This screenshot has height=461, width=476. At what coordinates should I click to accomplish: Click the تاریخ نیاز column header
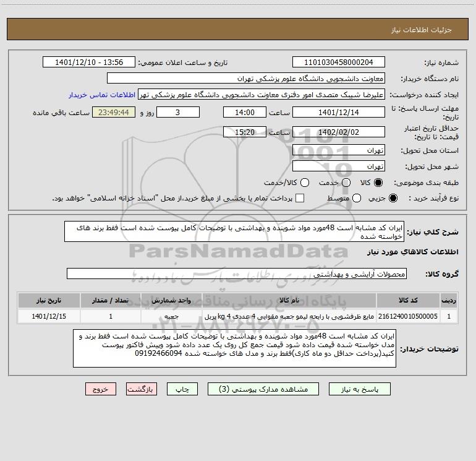coord(49,300)
